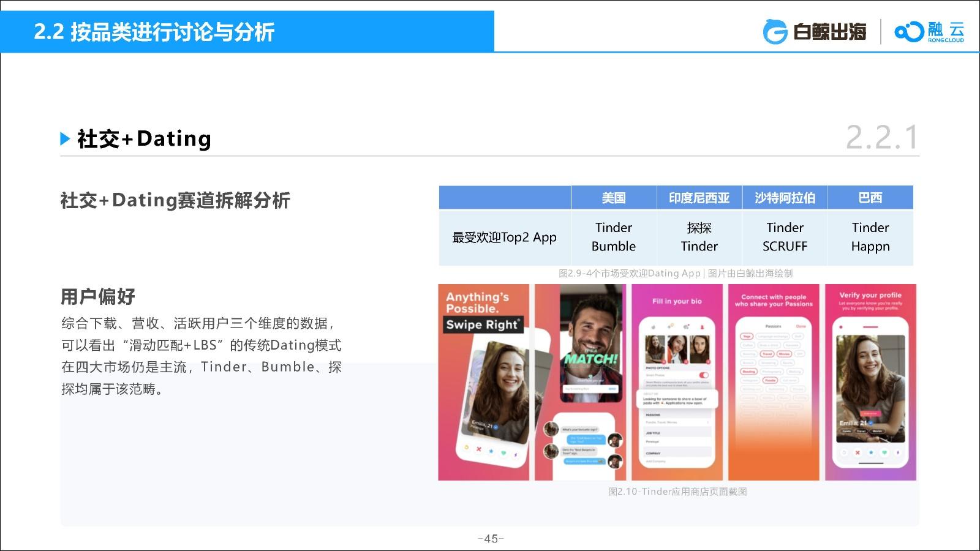The width and height of the screenshot is (980, 551).
Task: Tap the chat bubbles icon in the bio screenshot
Action: click(686, 326)
